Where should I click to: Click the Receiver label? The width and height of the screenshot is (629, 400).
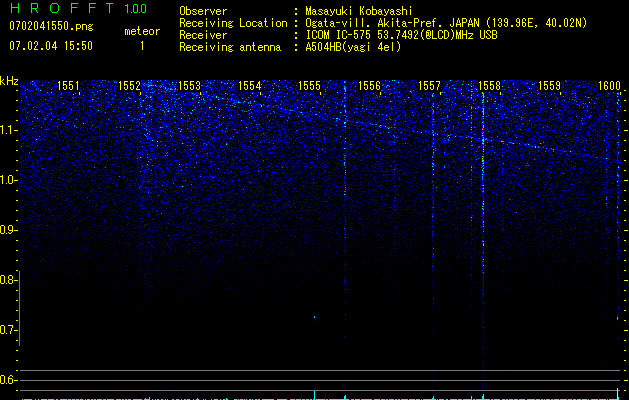point(203,35)
